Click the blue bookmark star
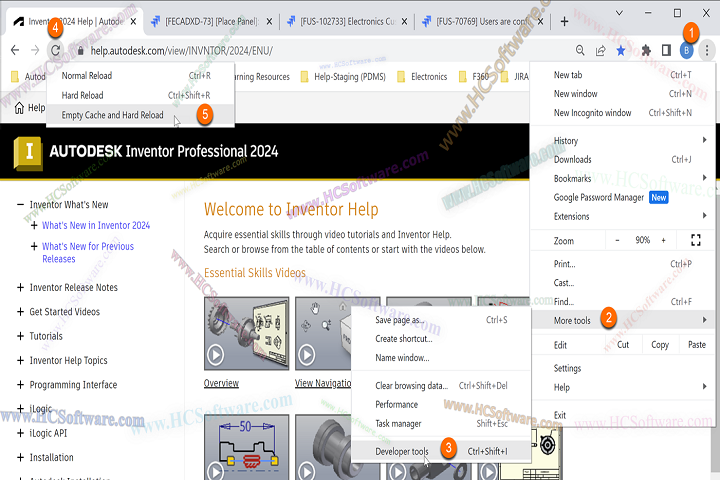The height and width of the screenshot is (480, 720). point(621,50)
